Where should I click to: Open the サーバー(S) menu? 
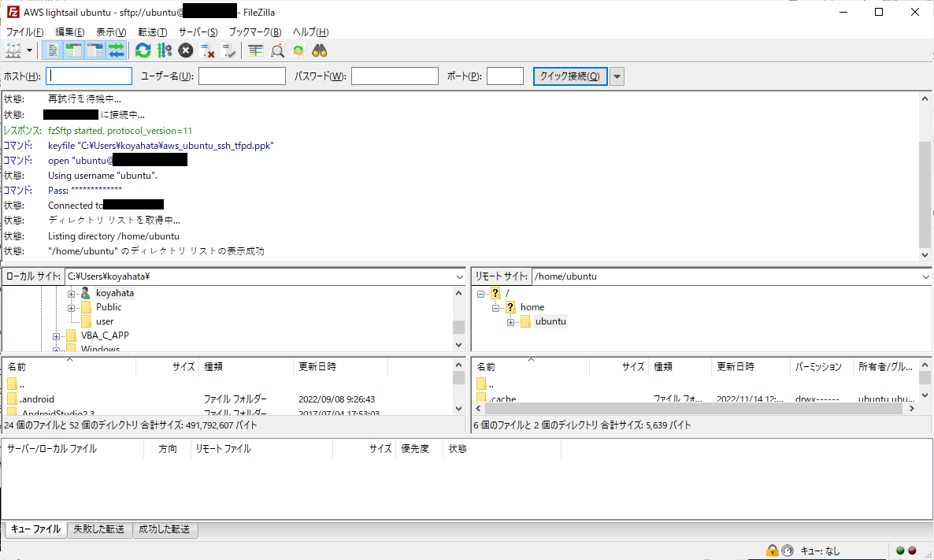click(x=198, y=32)
